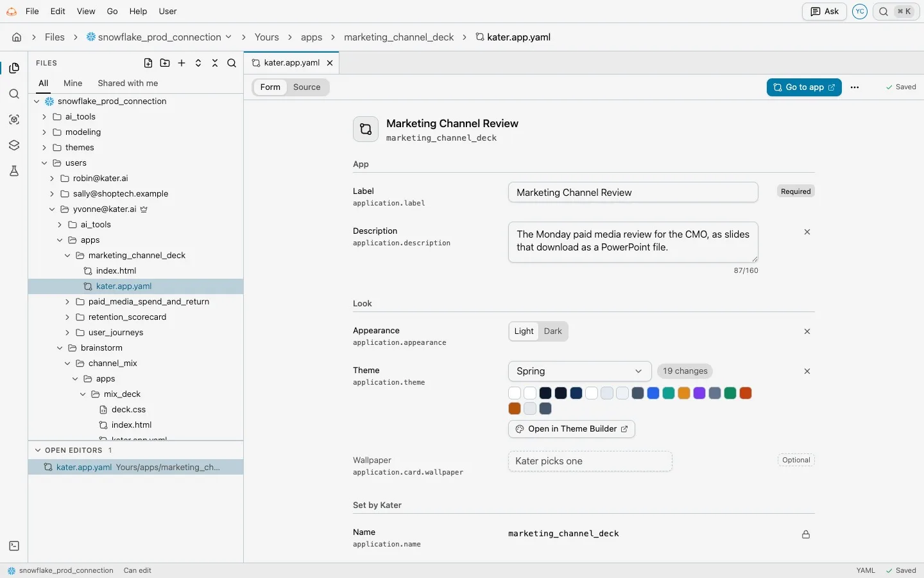Open the Files view in the activity bar
Viewport: 924px width, 578px height.
(14, 68)
